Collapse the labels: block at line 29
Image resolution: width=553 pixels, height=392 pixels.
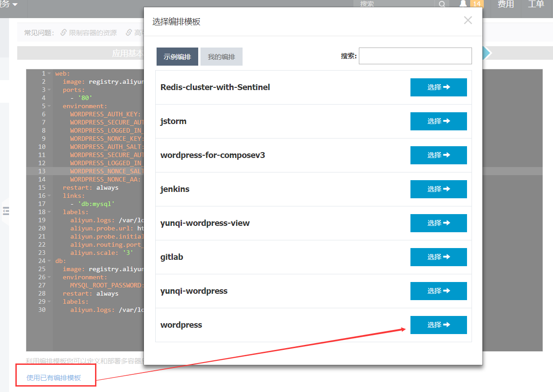[49, 301]
